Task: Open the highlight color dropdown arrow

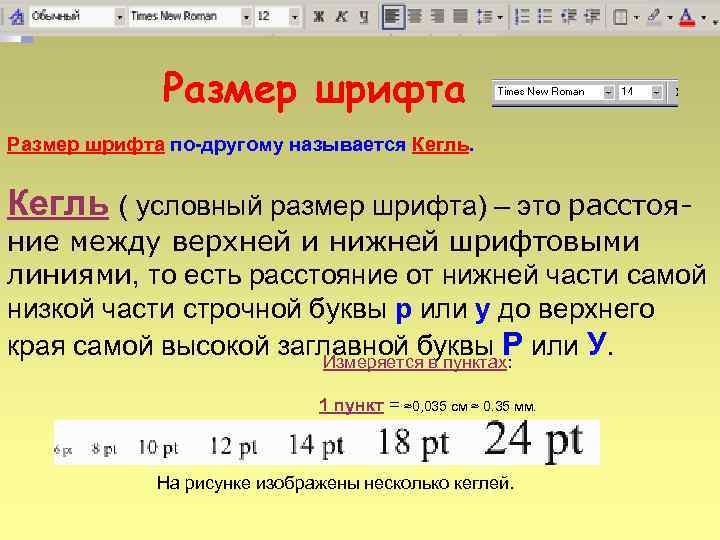Action: coord(670,18)
